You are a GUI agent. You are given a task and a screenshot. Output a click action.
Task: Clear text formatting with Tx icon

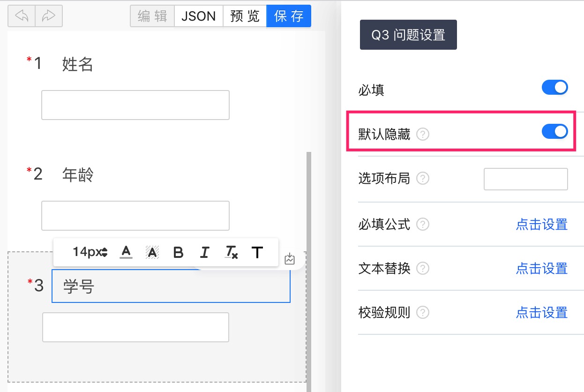(x=231, y=252)
